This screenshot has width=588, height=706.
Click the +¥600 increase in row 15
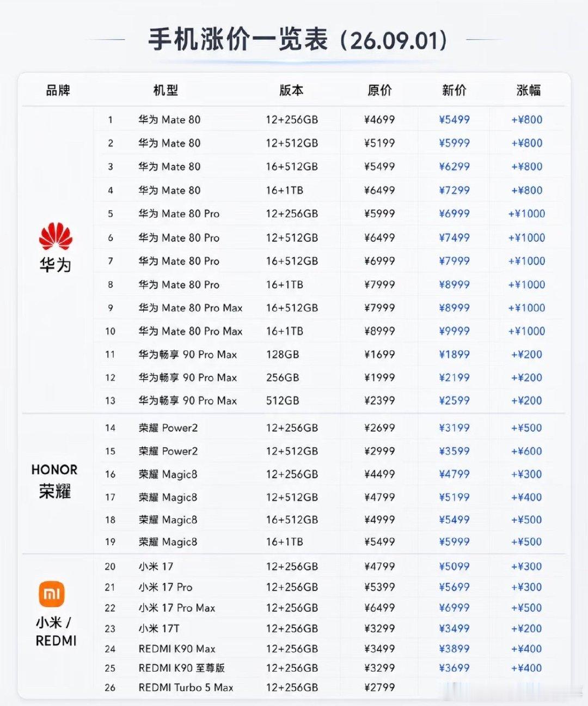point(526,452)
